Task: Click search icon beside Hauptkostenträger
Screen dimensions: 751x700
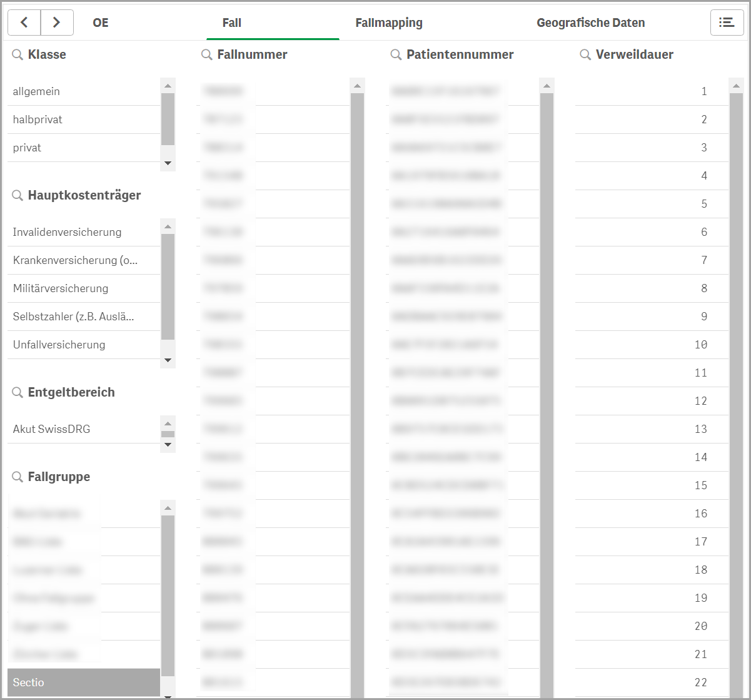Action: (x=18, y=196)
